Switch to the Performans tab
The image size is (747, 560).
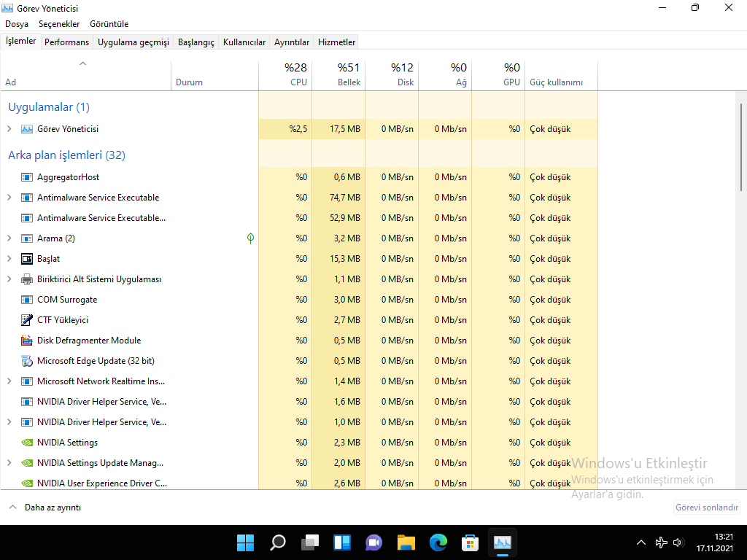pyautogui.click(x=66, y=42)
